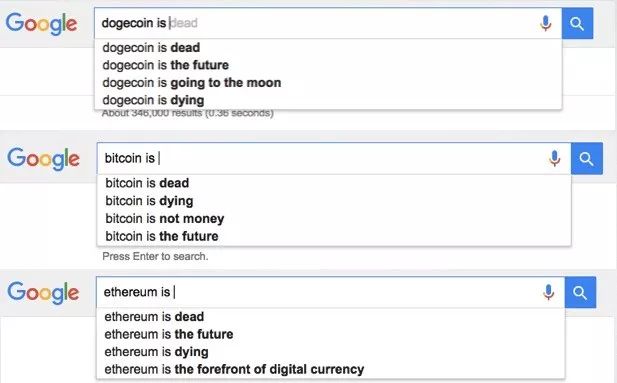Screen dimensions: 617x383
Task: Open the Google logo next to ethereum search
Action: [x=43, y=292]
